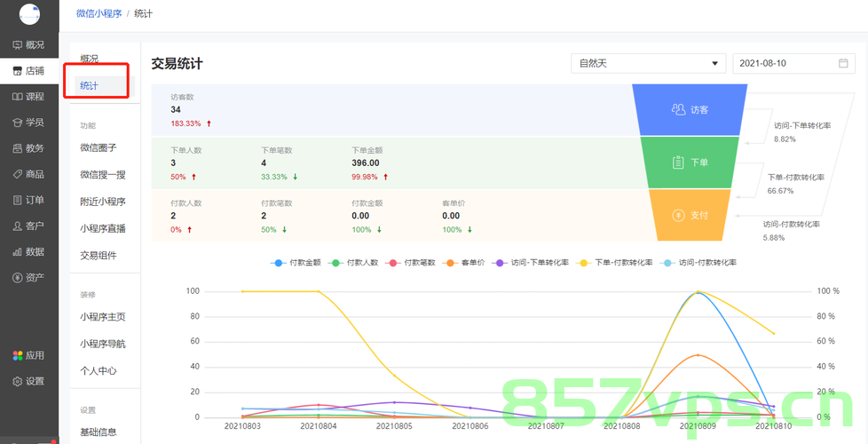Toggle 付款笔数 series in chart legend
Screen dimensions: 868x444
point(411,263)
